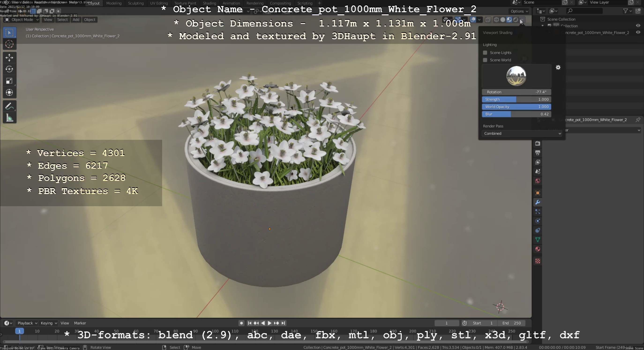Open the Particles properties tab
This screenshot has height=350, width=644.
click(x=538, y=212)
